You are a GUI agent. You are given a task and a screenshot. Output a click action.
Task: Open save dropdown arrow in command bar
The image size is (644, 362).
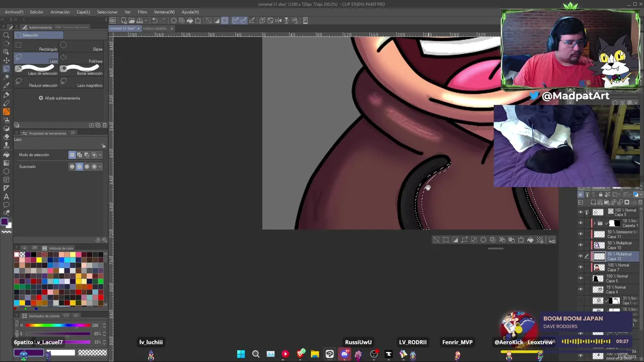tap(146, 21)
